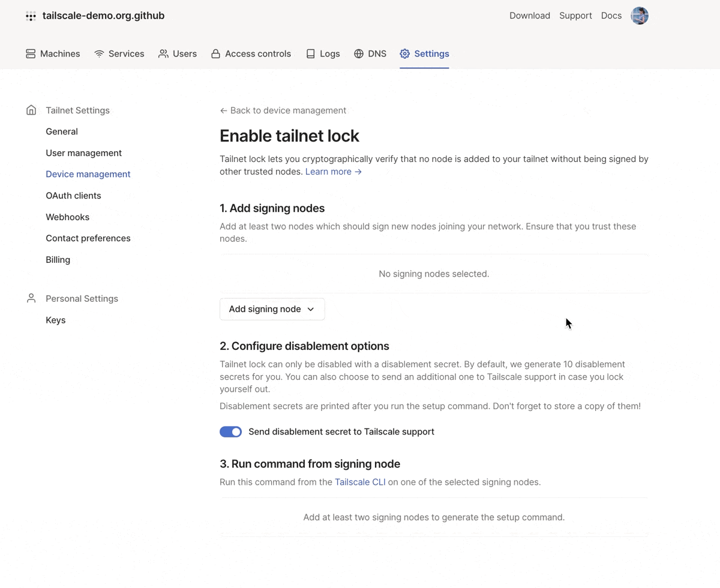Click the Personal Settings section label
720x588 pixels.
pyautogui.click(x=82, y=299)
